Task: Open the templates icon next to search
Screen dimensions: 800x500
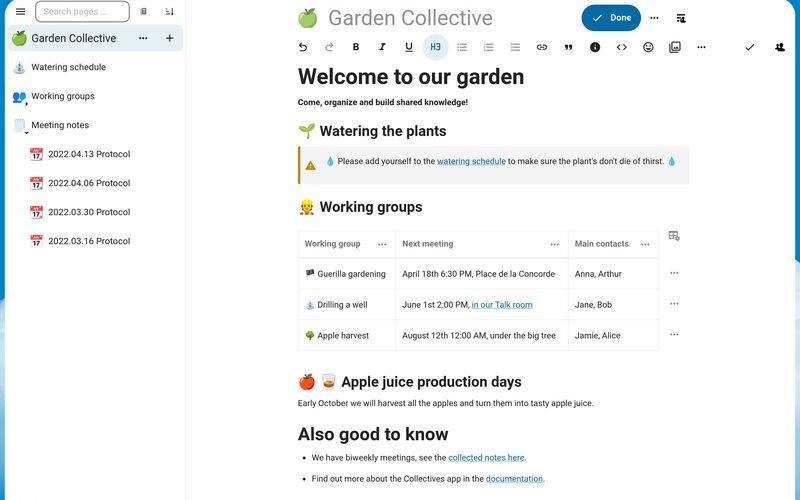Action: (x=143, y=11)
